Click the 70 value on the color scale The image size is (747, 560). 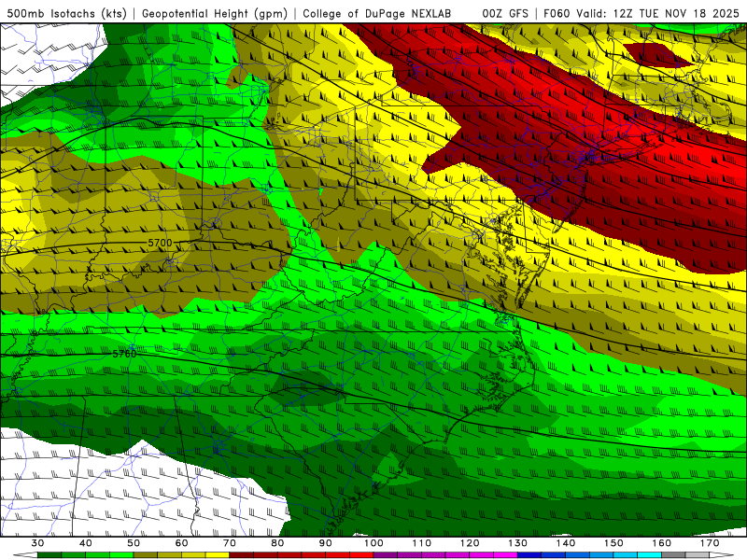point(230,543)
